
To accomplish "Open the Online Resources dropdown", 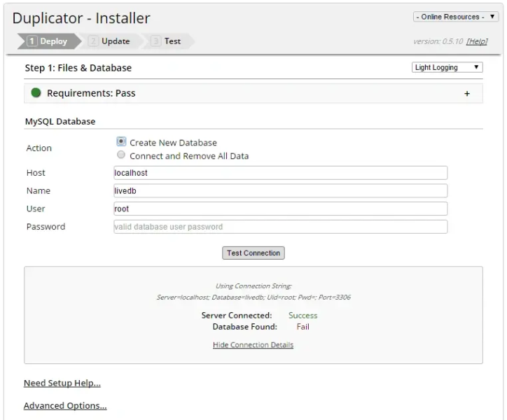I will tap(456, 17).
